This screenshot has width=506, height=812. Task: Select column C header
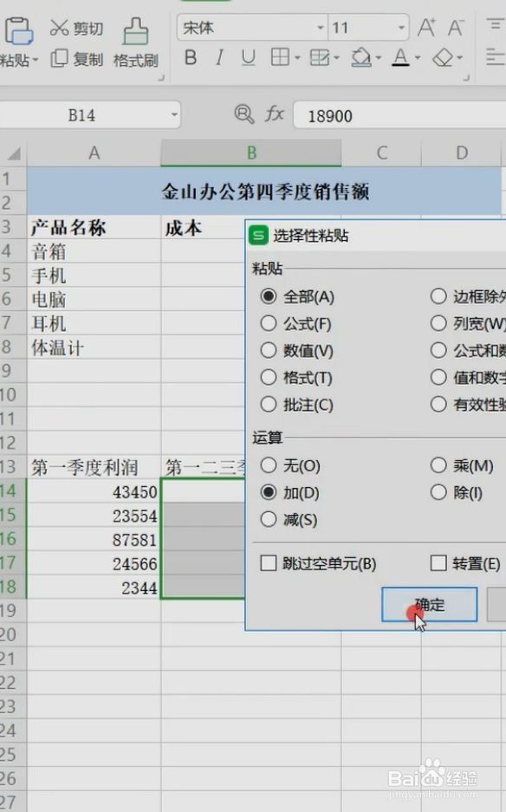pos(382,153)
